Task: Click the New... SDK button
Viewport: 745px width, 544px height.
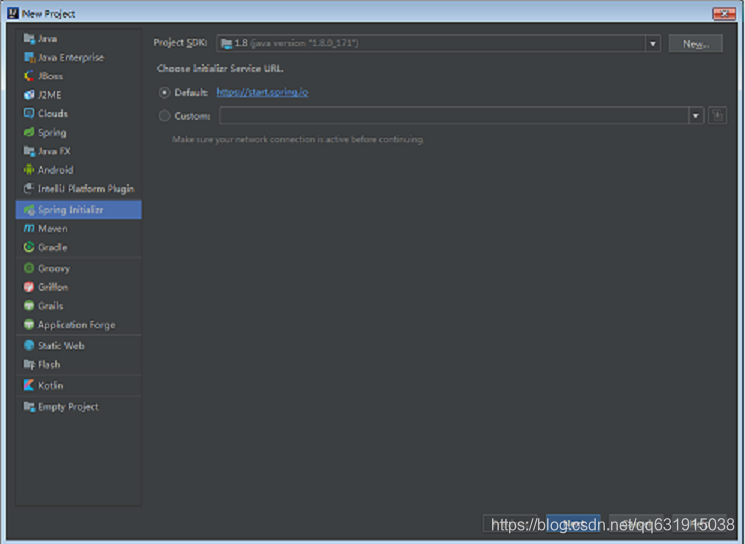Action: (696, 44)
